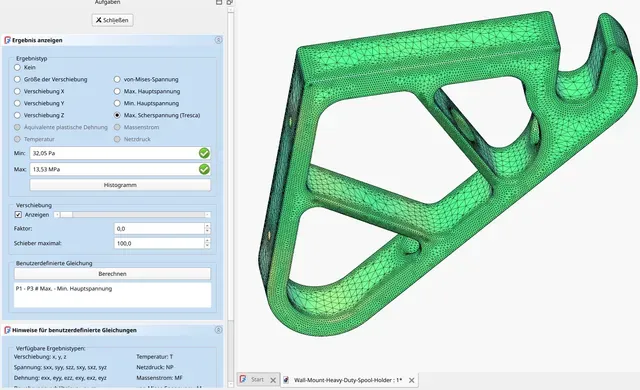Increase Schieber maximal with up arrow

(x=207, y=240)
